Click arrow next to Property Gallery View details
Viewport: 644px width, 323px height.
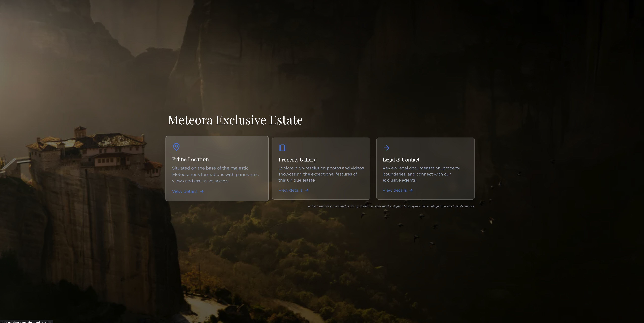click(307, 190)
